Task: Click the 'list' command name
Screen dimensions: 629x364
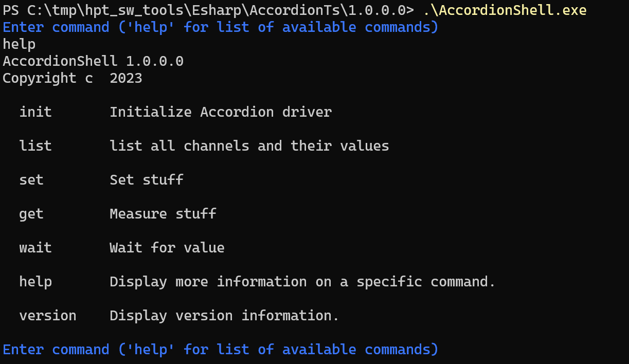Action: pos(35,146)
